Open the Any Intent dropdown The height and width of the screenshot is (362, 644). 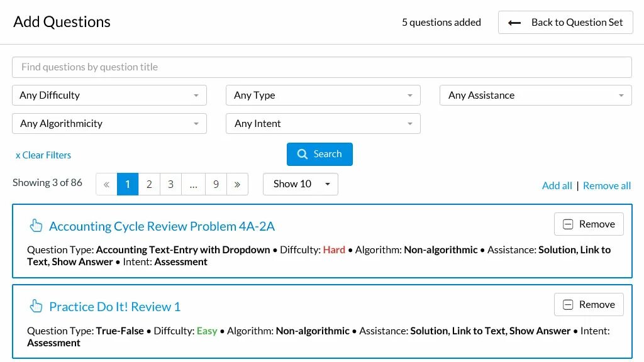(323, 124)
